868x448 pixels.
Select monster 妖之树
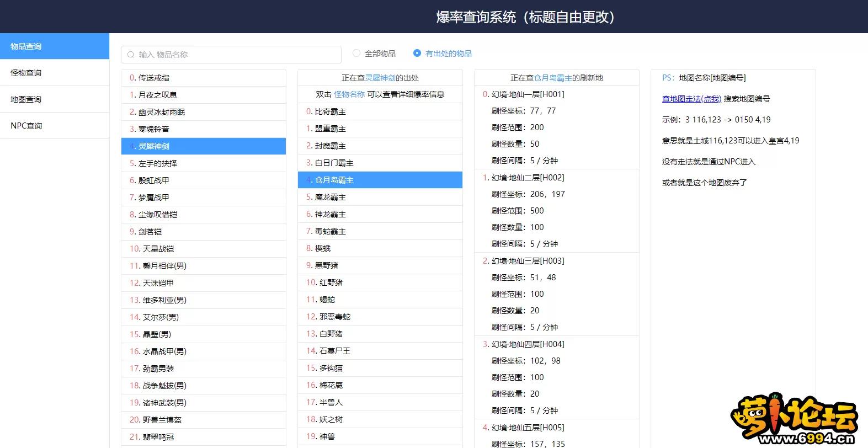coord(380,419)
